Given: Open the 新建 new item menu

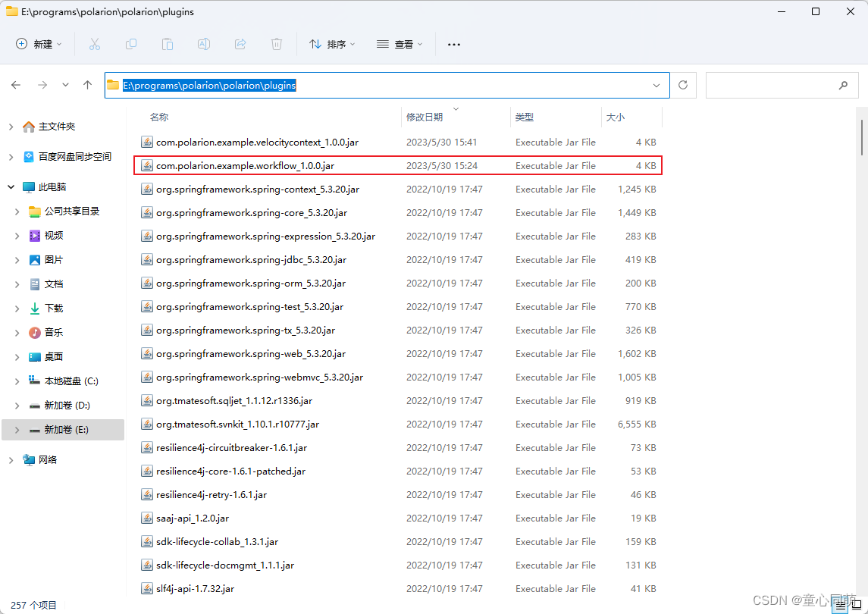Looking at the screenshot, I should tap(39, 44).
